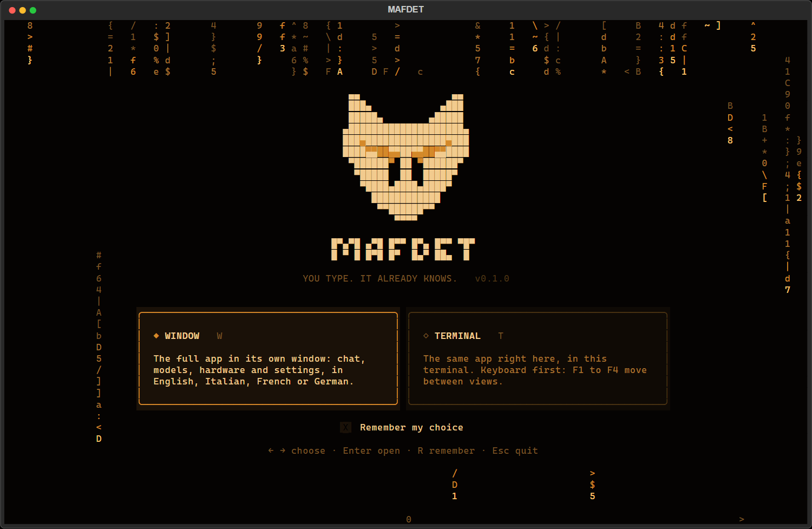Click the hollow diamond beside TERMINAL
This screenshot has height=529, width=812.
[x=426, y=336]
